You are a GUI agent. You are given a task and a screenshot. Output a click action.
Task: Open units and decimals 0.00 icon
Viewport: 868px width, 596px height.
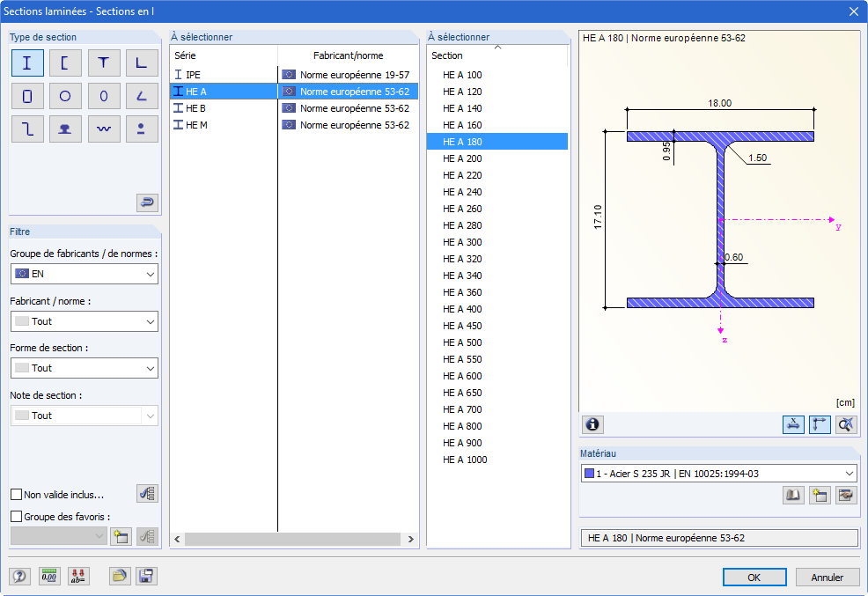[x=49, y=577]
